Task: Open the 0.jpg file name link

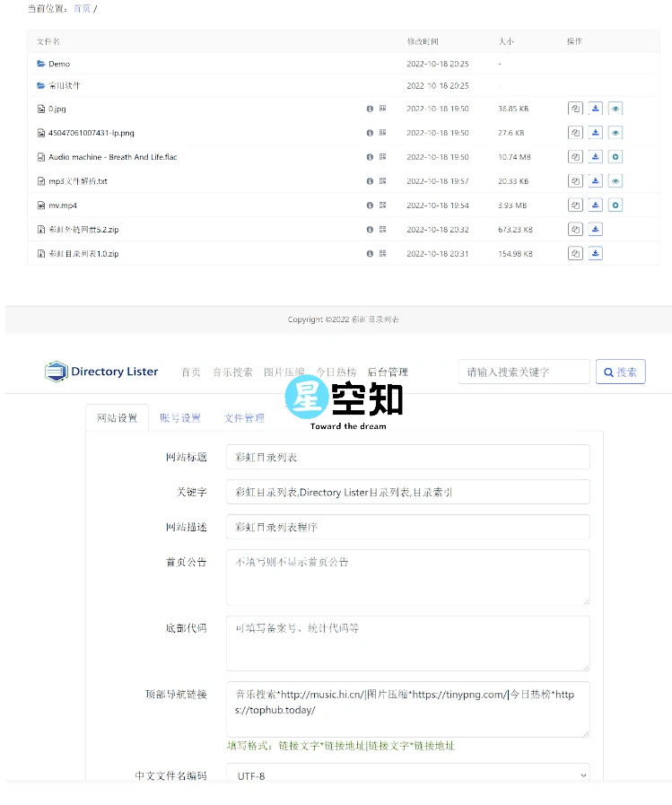Action: (57, 109)
